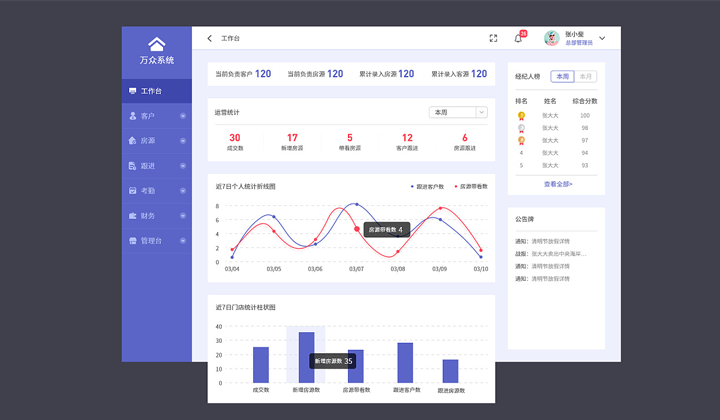The height and width of the screenshot is (420, 720).
Task: Toggle the 跟进客户数 legend series
Action: [428, 186]
